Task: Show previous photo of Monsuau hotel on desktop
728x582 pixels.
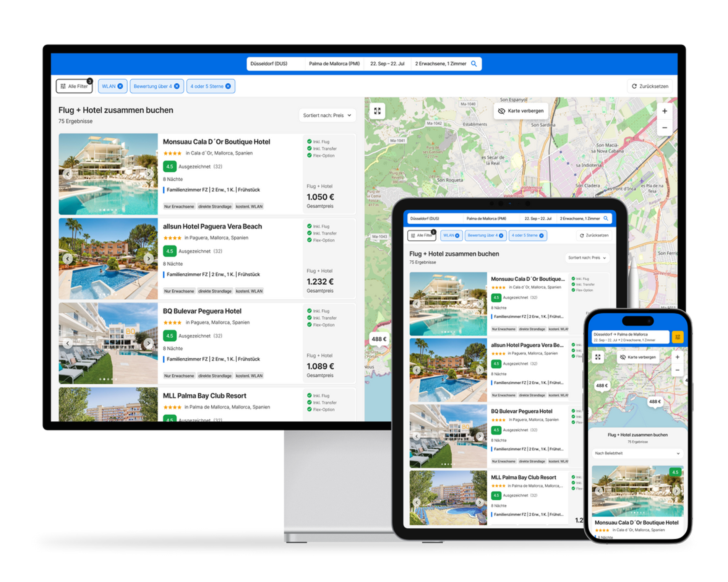Action: pos(68,174)
